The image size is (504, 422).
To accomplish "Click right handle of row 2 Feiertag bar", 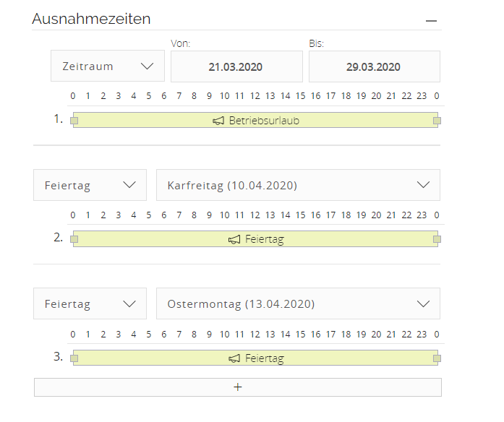I will coord(437,239).
